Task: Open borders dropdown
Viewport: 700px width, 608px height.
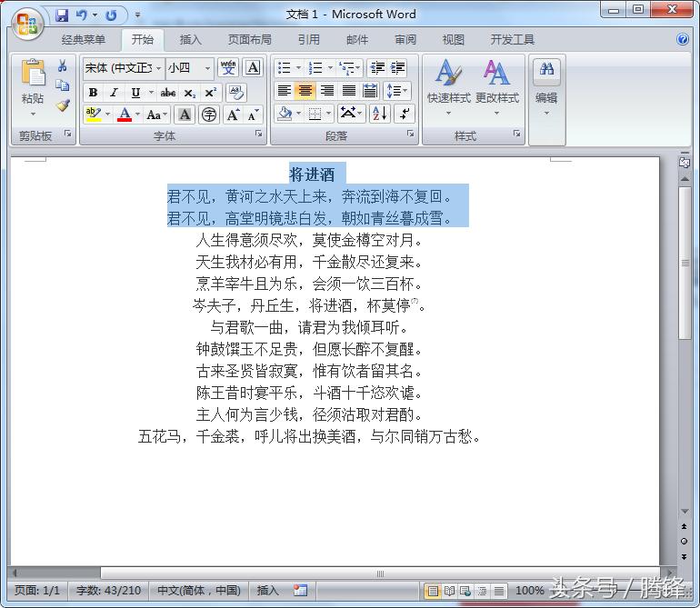Action: tap(328, 114)
